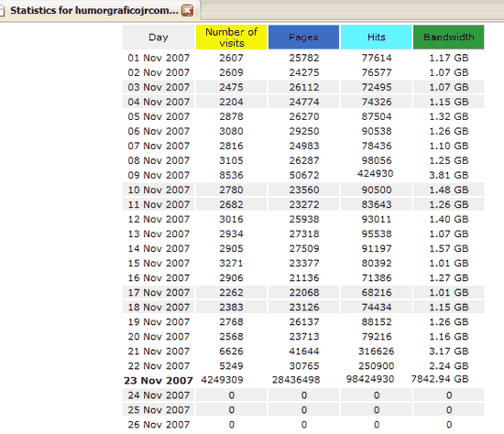Image resolution: width=504 pixels, height=434 pixels.
Task: Select visits value 6626 for 21 Nov
Action: click(x=232, y=352)
